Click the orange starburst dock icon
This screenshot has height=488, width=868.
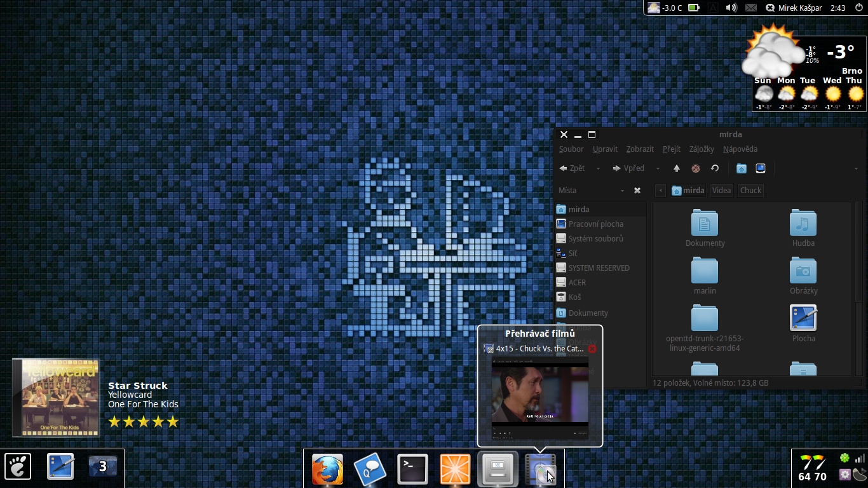click(455, 470)
